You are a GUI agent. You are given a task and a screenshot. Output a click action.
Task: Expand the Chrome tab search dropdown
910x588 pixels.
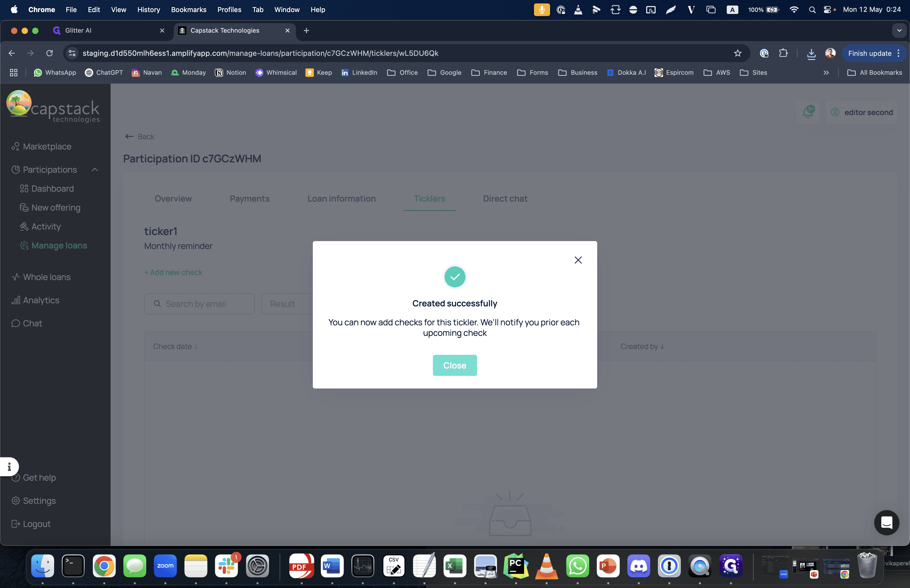(x=899, y=31)
